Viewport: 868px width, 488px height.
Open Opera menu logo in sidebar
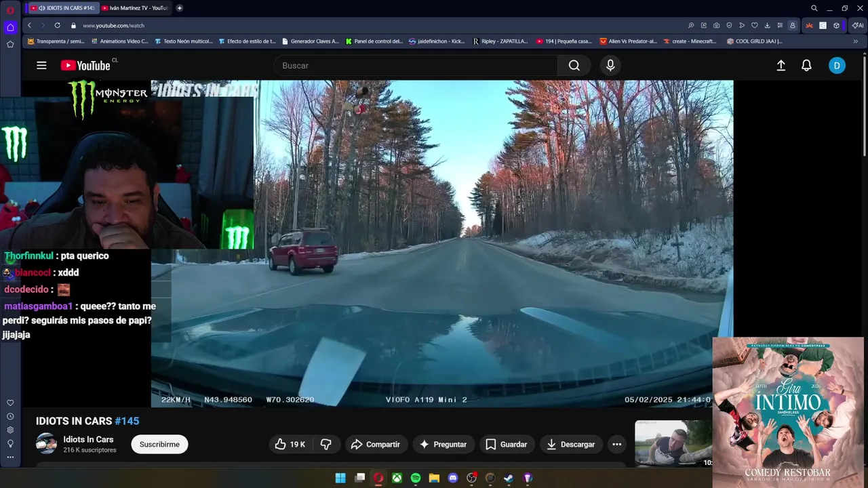click(10, 9)
